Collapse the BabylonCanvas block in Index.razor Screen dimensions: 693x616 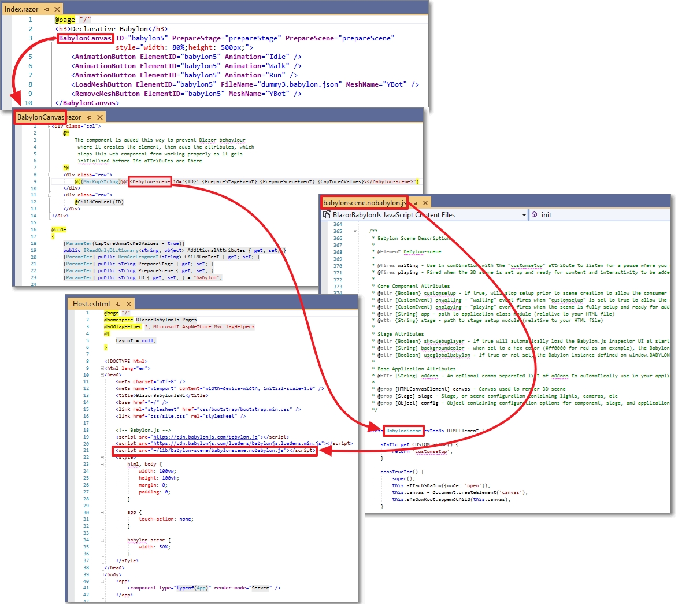(51, 38)
